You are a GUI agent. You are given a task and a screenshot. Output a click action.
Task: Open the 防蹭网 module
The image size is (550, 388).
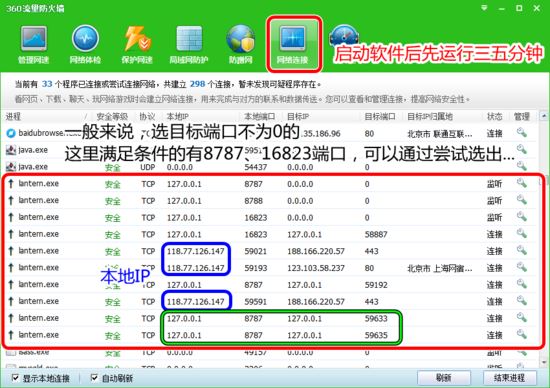tap(241, 45)
